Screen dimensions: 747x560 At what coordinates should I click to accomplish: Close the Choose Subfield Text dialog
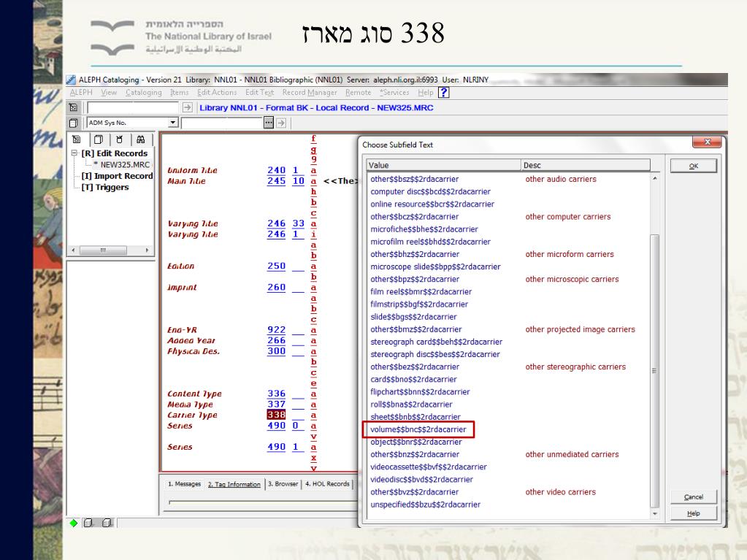pyautogui.click(x=708, y=142)
